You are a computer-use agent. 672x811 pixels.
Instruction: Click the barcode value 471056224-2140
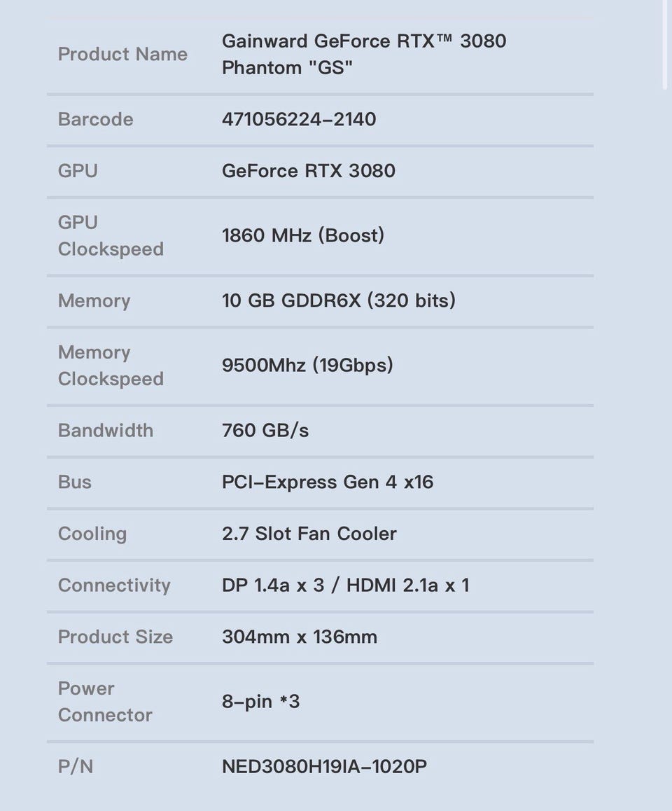[299, 119]
